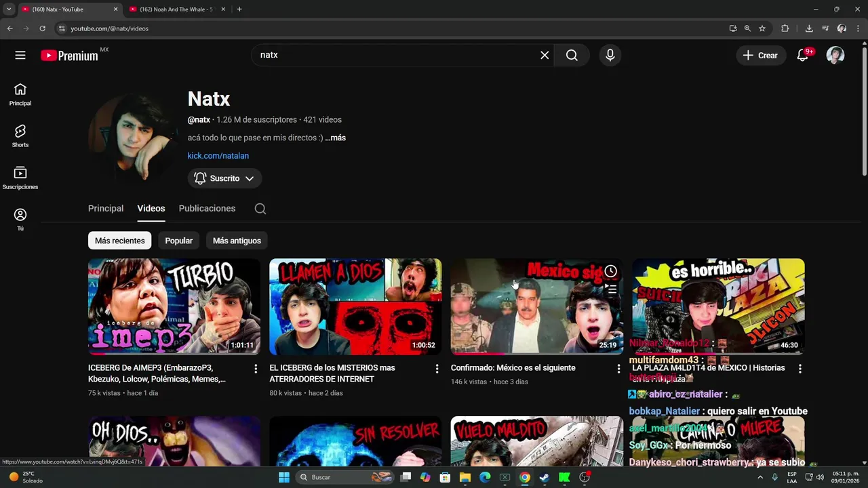Open options for the MISTERIOS ATERRADORES video
This screenshot has width=868, height=488.
[437, 369]
